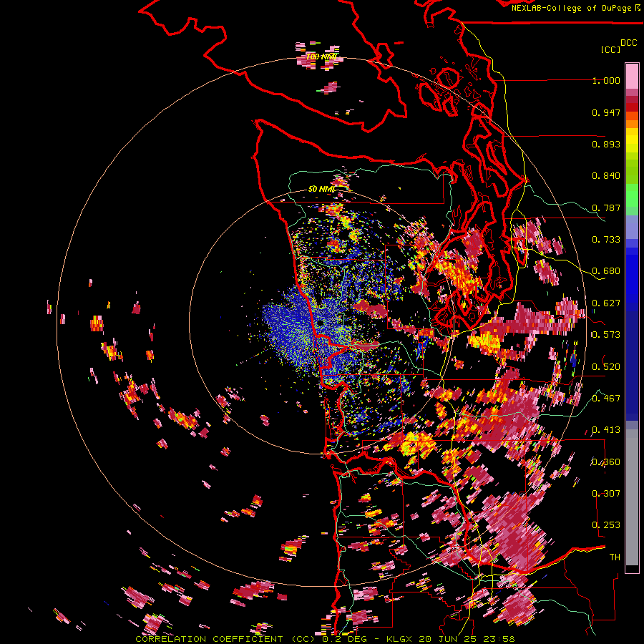Click the pink top of the color bar
The width and height of the screenshot is (644, 644).
point(632,76)
